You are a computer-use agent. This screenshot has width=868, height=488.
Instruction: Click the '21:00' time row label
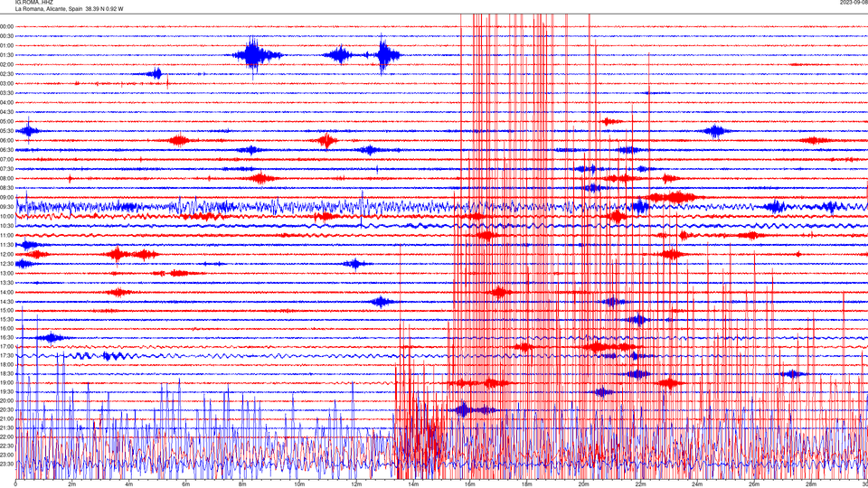pyautogui.click(x=7, y=418)
